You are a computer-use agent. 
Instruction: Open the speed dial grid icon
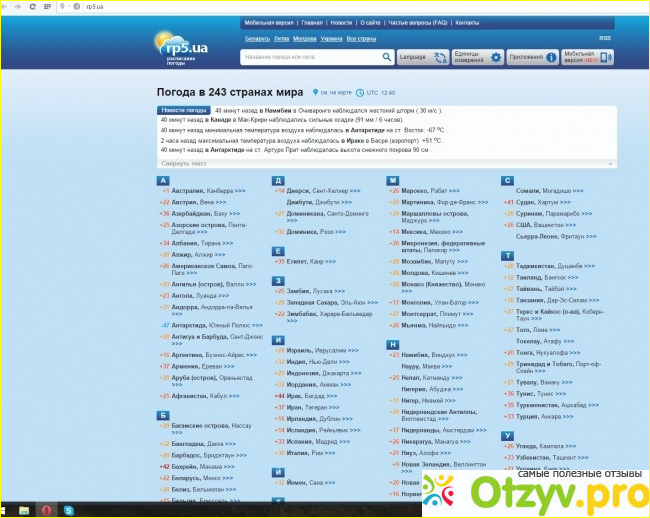click(x=48, y=7)
